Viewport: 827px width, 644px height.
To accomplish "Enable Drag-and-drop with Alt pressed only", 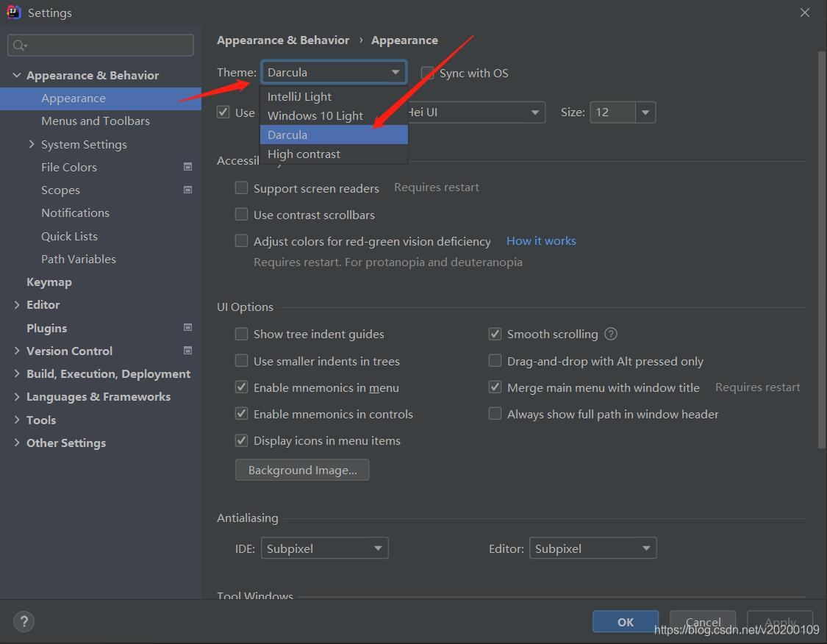I will [495, 361].
